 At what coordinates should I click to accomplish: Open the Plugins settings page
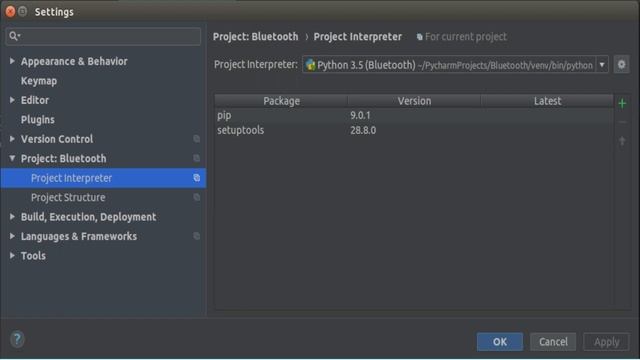click(38, 120)
